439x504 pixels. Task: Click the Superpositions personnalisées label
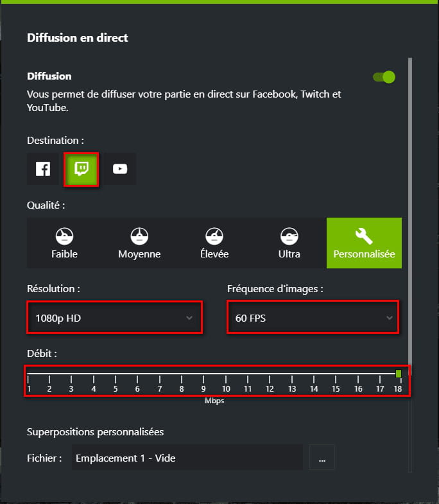coord(95,431)
